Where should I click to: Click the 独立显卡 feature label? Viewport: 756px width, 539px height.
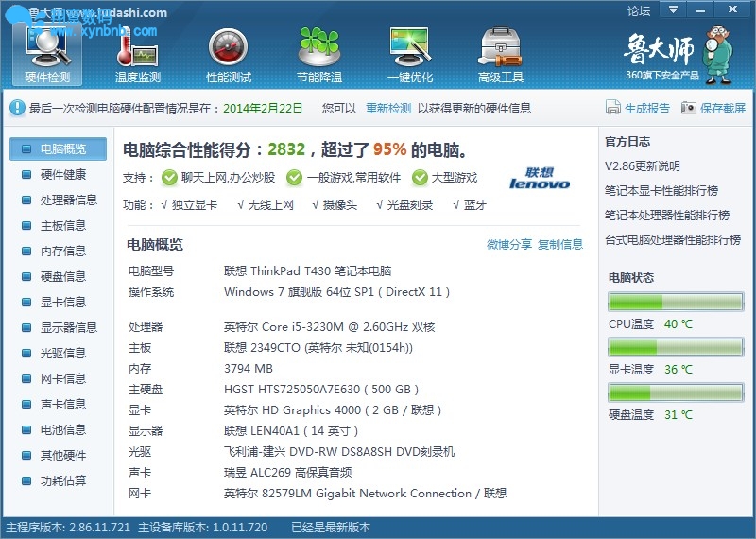pos(195,205)
